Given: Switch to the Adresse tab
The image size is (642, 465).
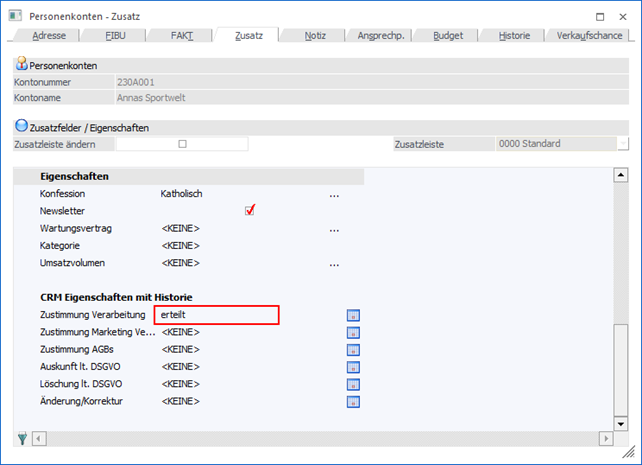Looking at the screenshot, I should pyautogui.click(x=50, y=35).
